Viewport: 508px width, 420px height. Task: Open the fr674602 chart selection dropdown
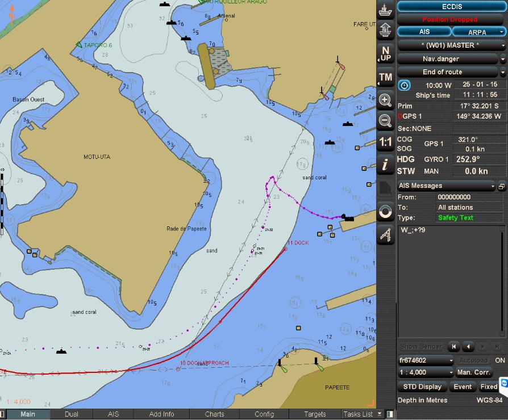426,360
